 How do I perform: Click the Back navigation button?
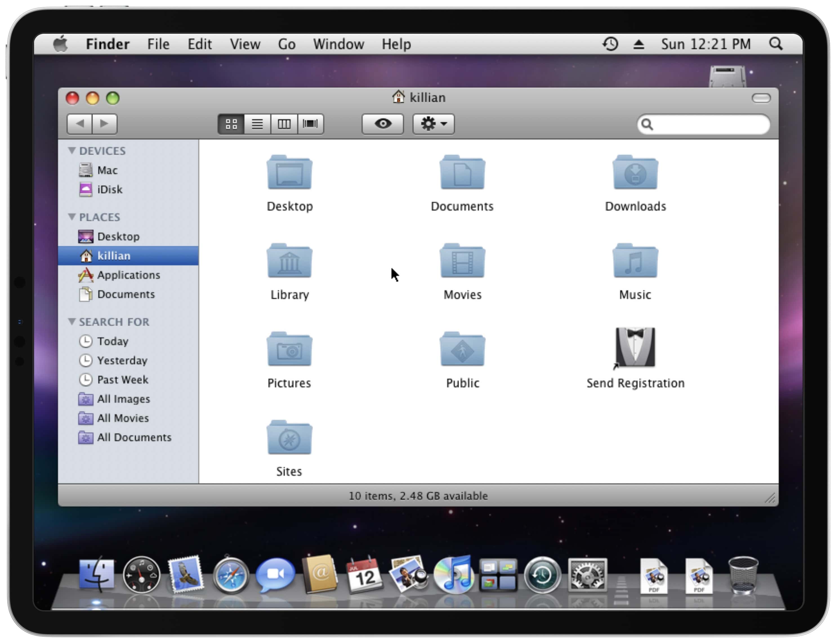click(x=80, y=124)
